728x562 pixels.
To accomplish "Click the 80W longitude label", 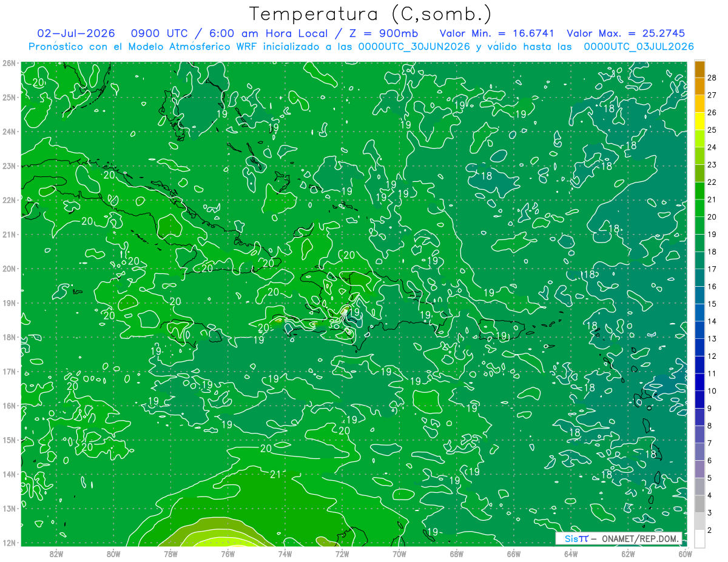I will [x=113, y=553].
